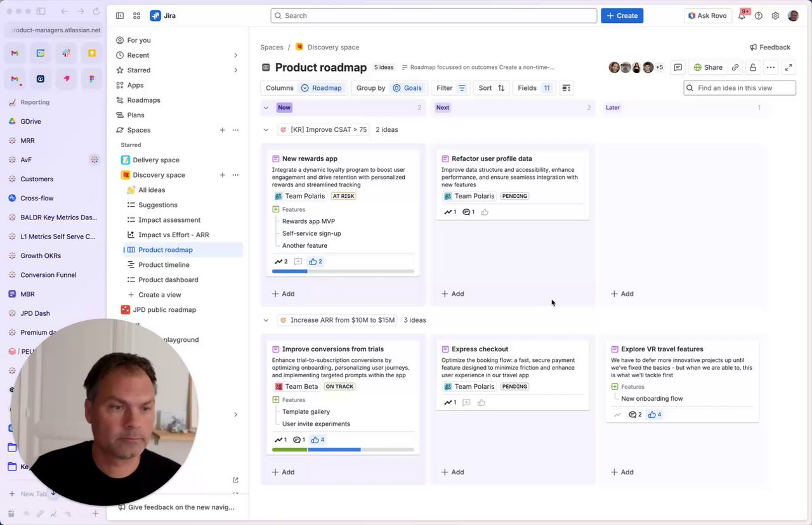Open the help question mark icon

[x=759, y=16]
